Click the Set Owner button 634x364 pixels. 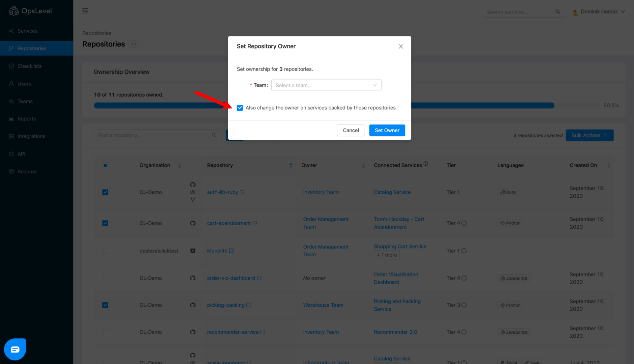pyautogui.click(x=387, y=130)
